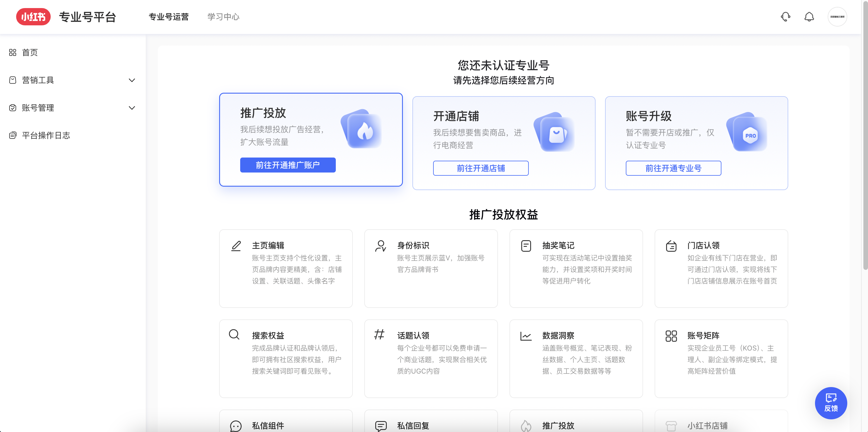Click the storefront icon for 门店认领
The width and height of the screenshot is (868, 432).
671,246
